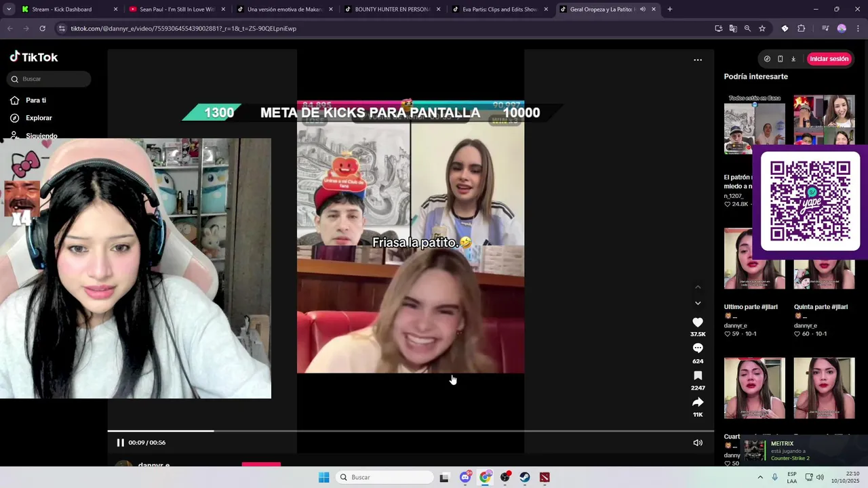
Task: Open the video three-dot options menu
Action: tap(698, 60)
